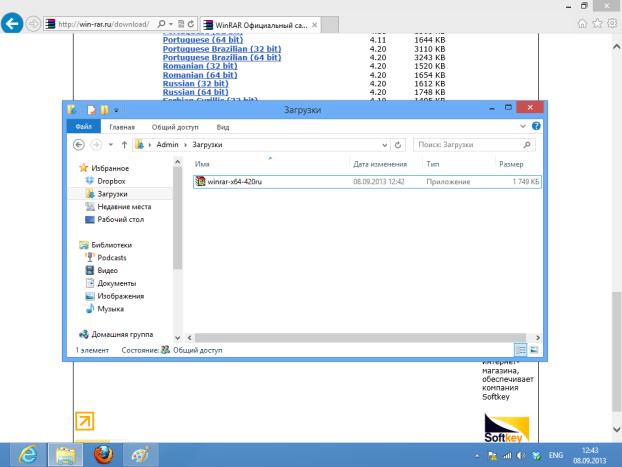The height and width of the screenshot is (467, 622).
Task: Go up one folder level
Action: coord(124,145)
